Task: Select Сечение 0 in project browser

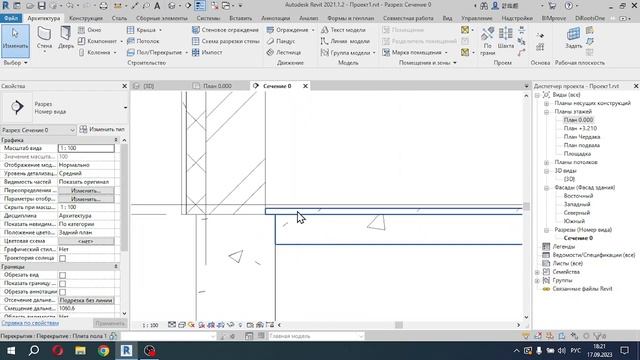Action: point(578,238)
